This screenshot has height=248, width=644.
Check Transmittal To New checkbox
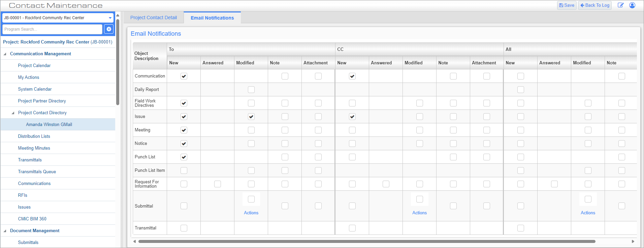[x=184, y=228]
